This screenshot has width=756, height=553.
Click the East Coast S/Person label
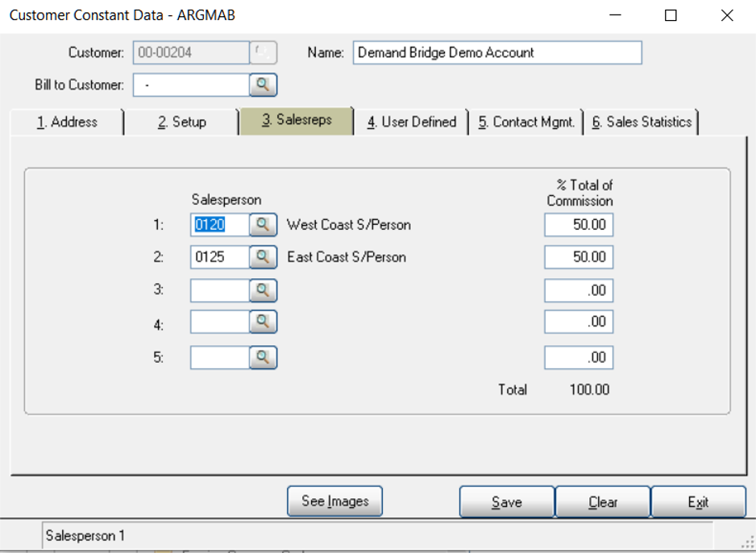[x=347, y=257]
